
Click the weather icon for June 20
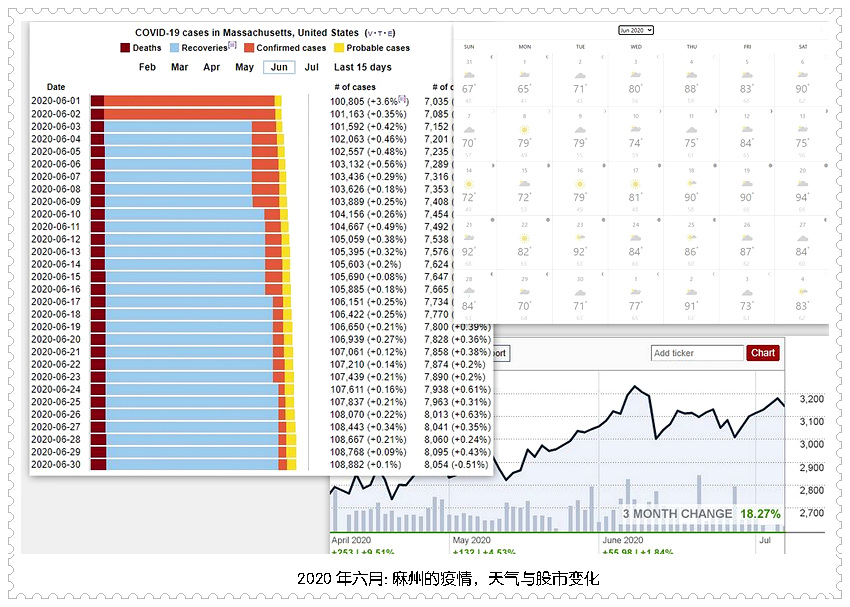(x=803, y=184)
